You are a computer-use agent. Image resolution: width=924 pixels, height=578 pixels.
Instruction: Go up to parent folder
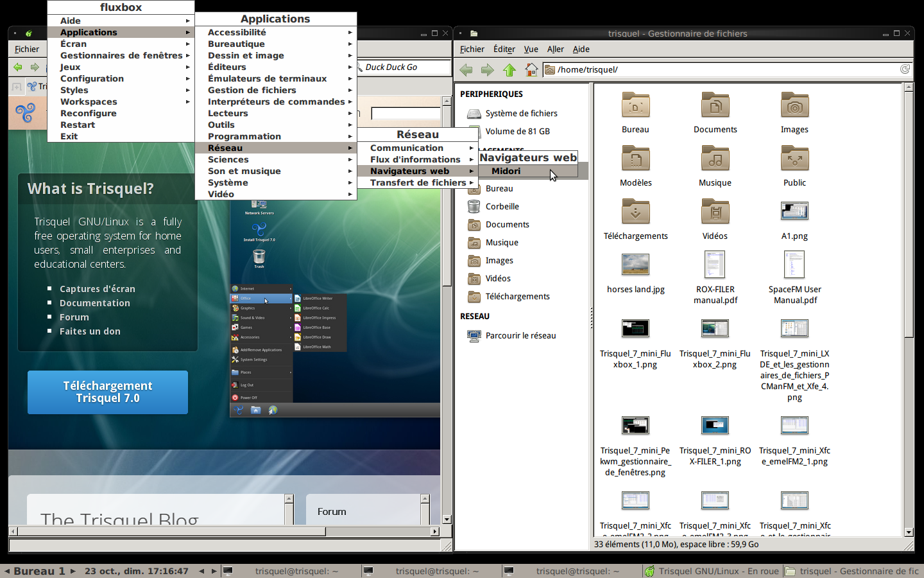point(509,69)
